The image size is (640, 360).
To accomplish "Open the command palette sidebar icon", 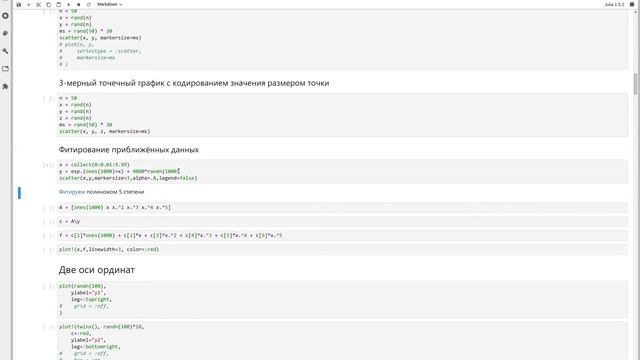I will click(5, 33).
